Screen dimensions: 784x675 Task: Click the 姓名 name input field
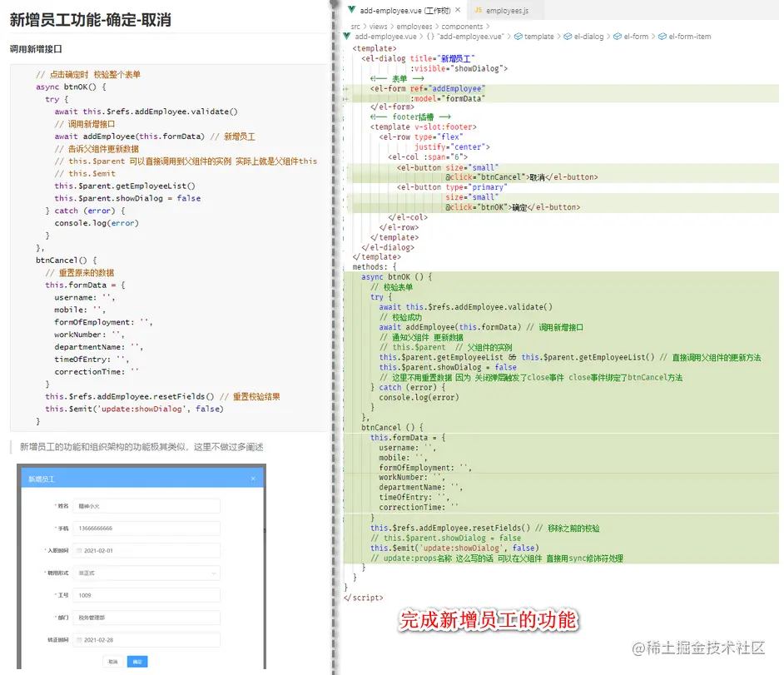point(146,506)
